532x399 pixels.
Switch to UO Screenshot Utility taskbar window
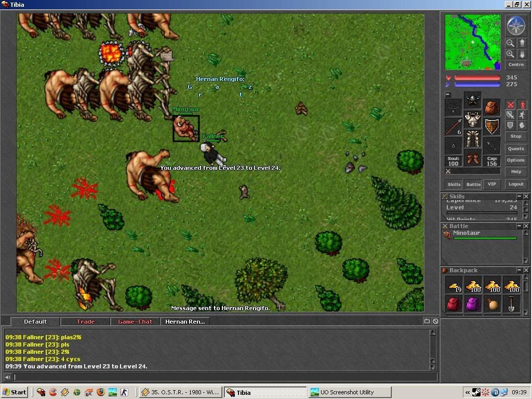pyautogui.click(x=350, y=392)
